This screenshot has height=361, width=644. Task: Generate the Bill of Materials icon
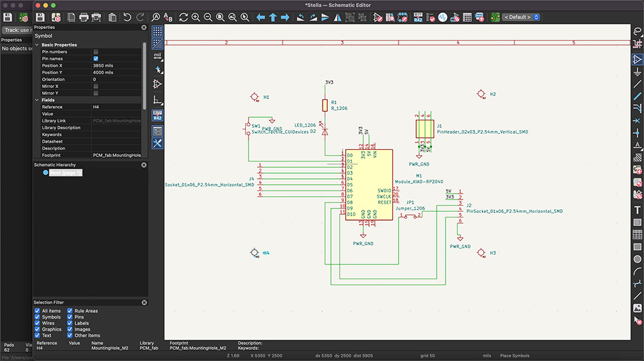[x=479, y=17]
